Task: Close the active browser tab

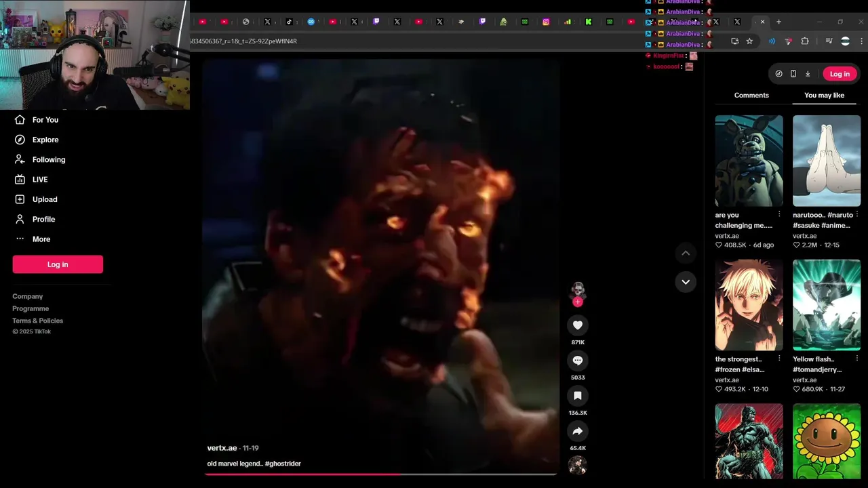Action: click(762, 22)
